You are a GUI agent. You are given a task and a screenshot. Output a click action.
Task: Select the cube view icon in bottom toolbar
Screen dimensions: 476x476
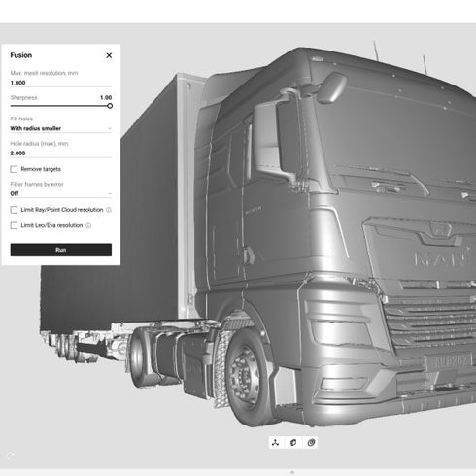[293, 443]
